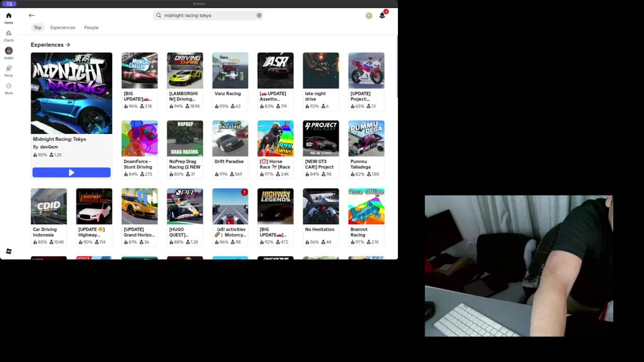644x362 pixels.
Task: Open the Project Trackday thumbnail
Action: click(320, 138)
